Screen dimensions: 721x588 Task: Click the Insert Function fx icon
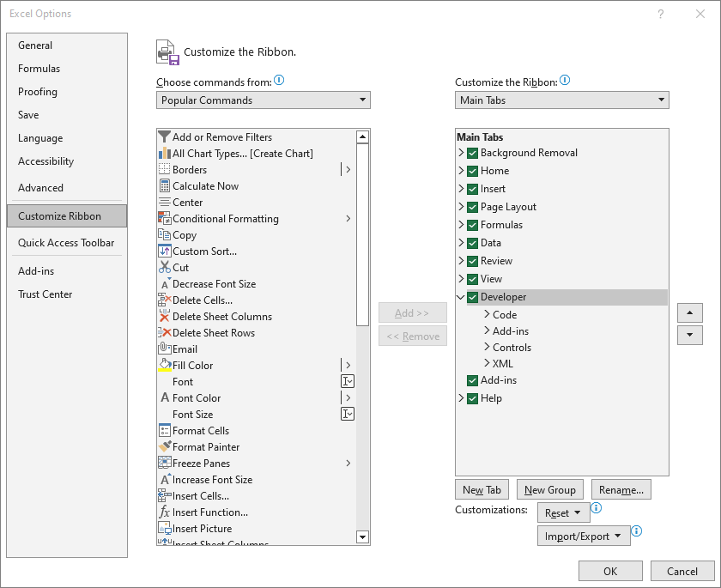pyautogui.click(x=164, y=512)
